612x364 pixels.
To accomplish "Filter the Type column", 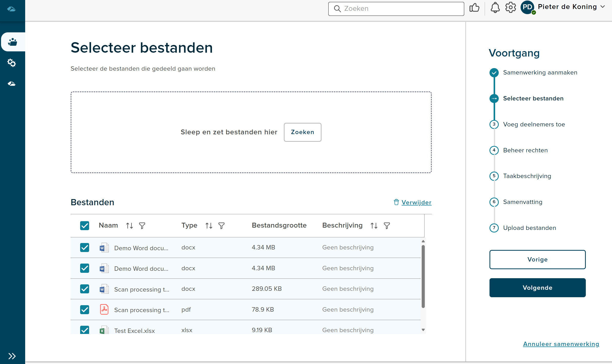I will click(x=221, y=226).
